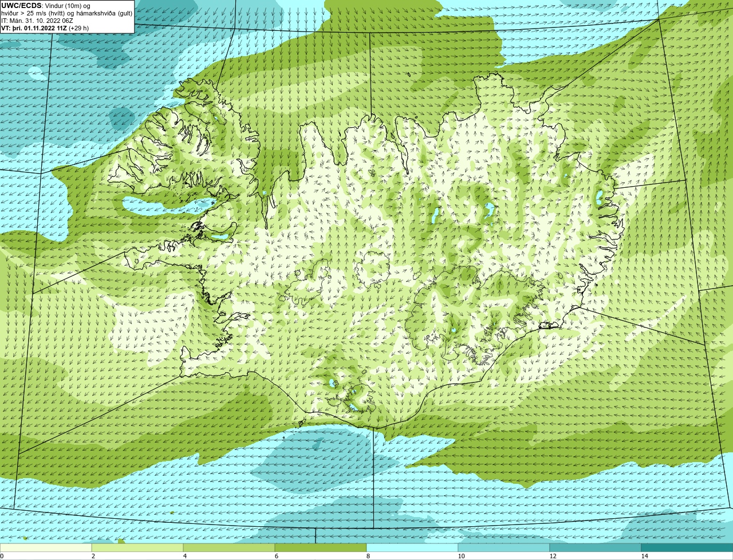Click the light green 2–4 m/s legend swatch
This screenshot has width=733, height=560.
(x=137, y=547)
